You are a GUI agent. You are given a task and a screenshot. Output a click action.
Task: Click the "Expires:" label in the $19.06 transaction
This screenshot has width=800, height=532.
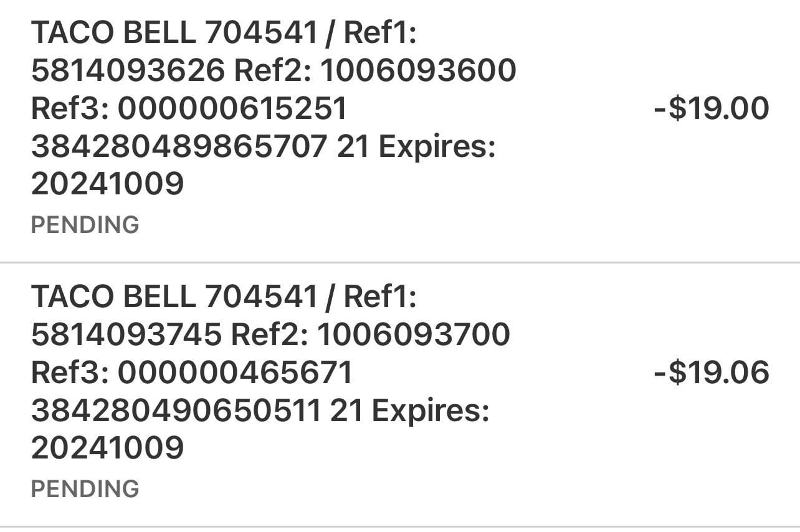(430, 411)
